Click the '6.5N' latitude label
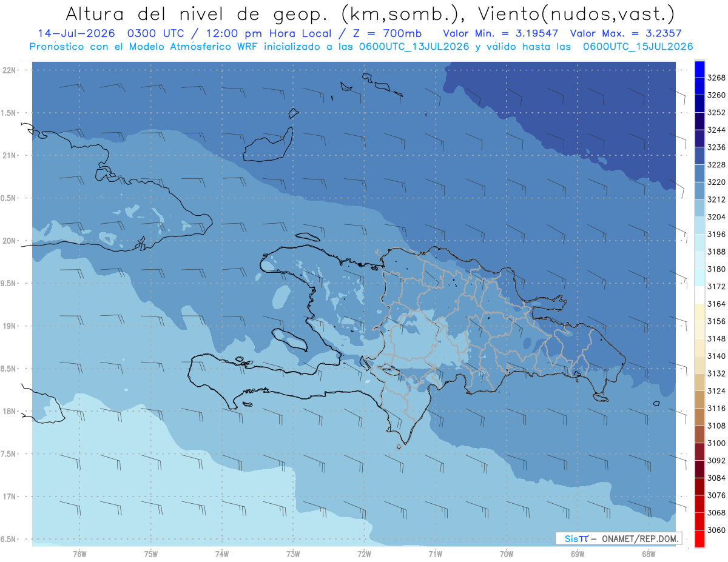 (9, 539)
